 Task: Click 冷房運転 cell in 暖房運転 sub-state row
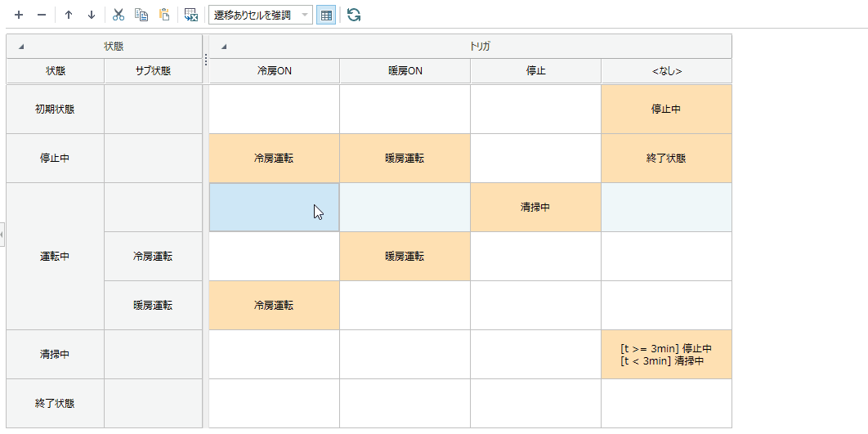[275, 305]
